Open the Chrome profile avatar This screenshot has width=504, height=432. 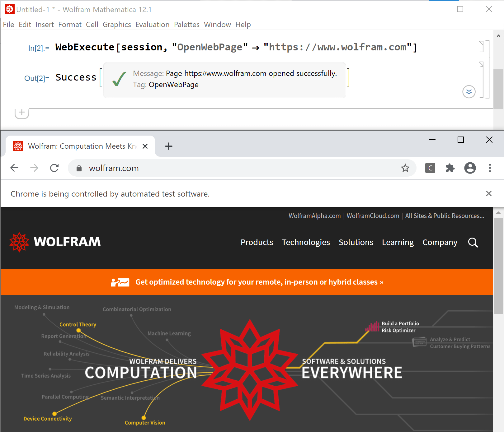coord(470,168)
